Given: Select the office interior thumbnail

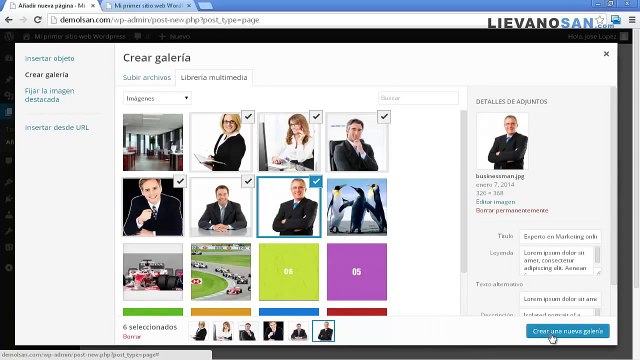Looking at the screenshot, I should tap(153, 142).
